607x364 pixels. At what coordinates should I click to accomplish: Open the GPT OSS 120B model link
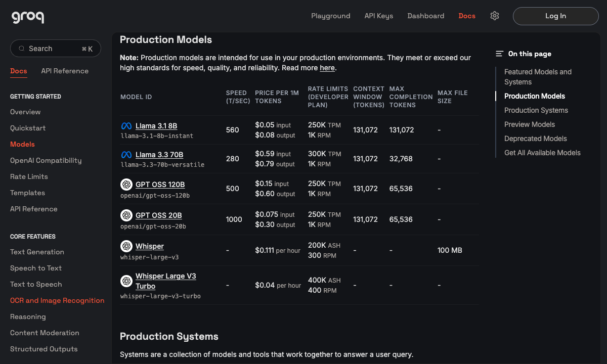[160, 185]
